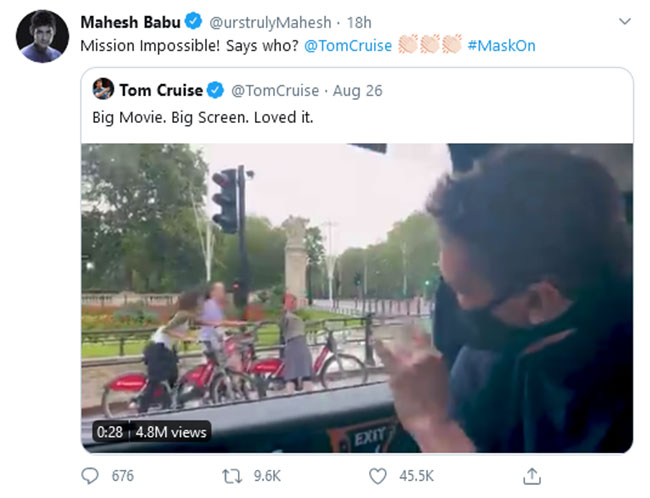
Task: Open the share tweet icon
Action: point(532,475)
